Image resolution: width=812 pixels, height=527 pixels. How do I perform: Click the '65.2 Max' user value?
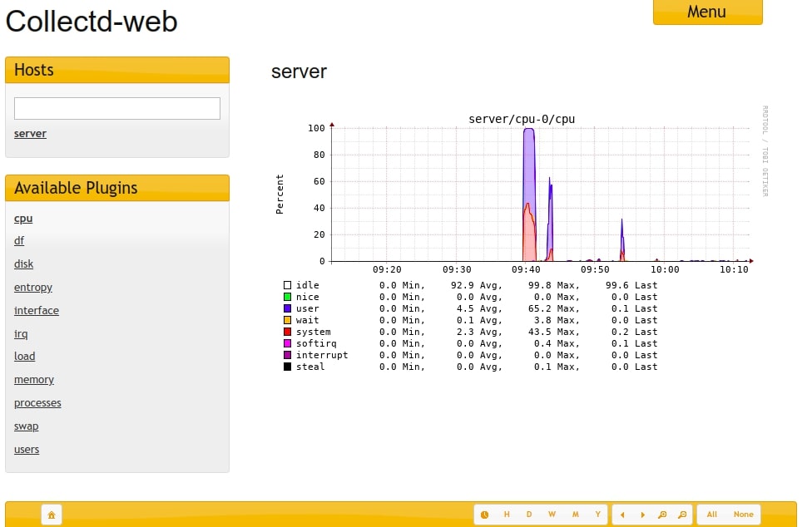tap(553, 308)
